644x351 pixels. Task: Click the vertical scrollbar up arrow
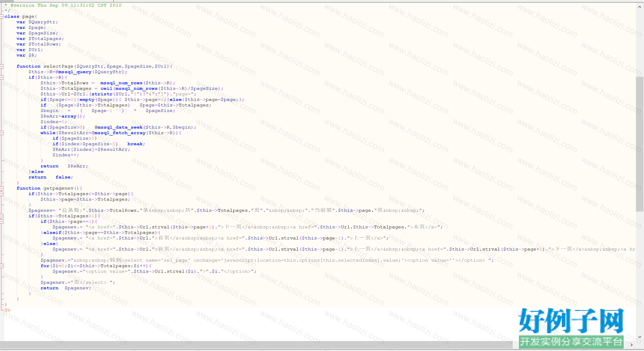[640, 7]
